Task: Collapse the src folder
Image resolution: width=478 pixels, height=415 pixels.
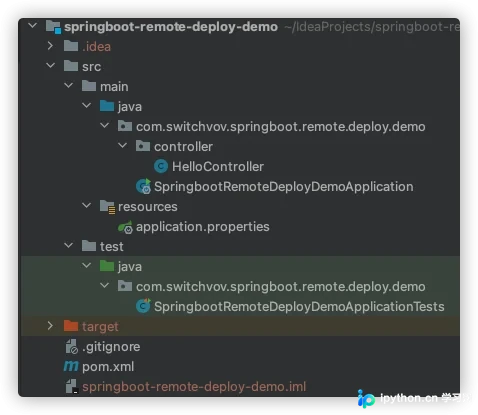Action: point(51,65)
